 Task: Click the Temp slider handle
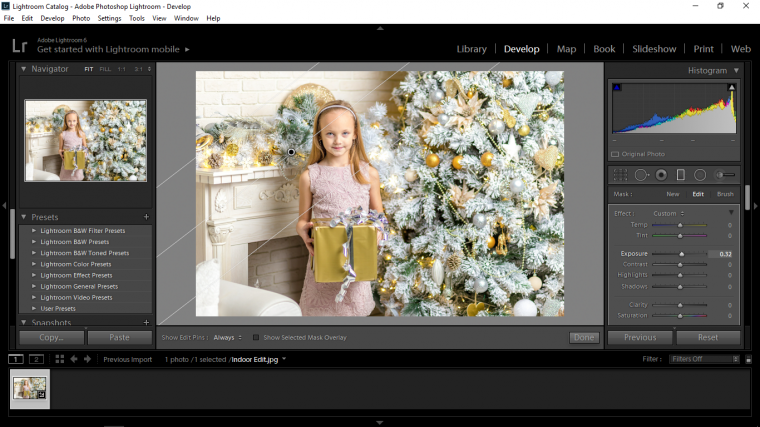680,225
